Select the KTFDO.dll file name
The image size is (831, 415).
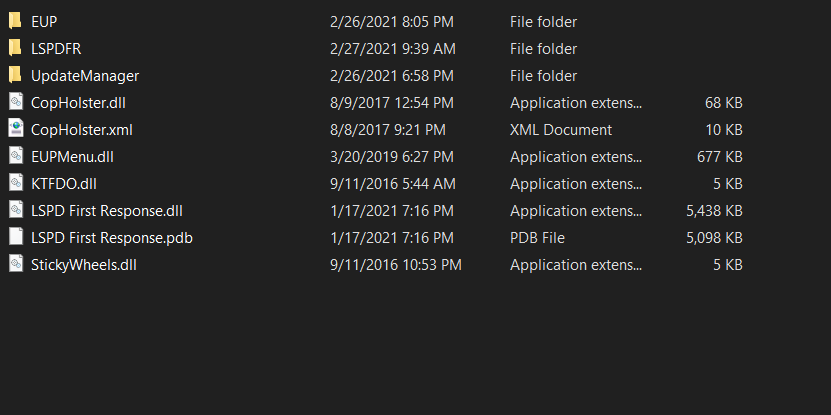[x=64, y=184]
